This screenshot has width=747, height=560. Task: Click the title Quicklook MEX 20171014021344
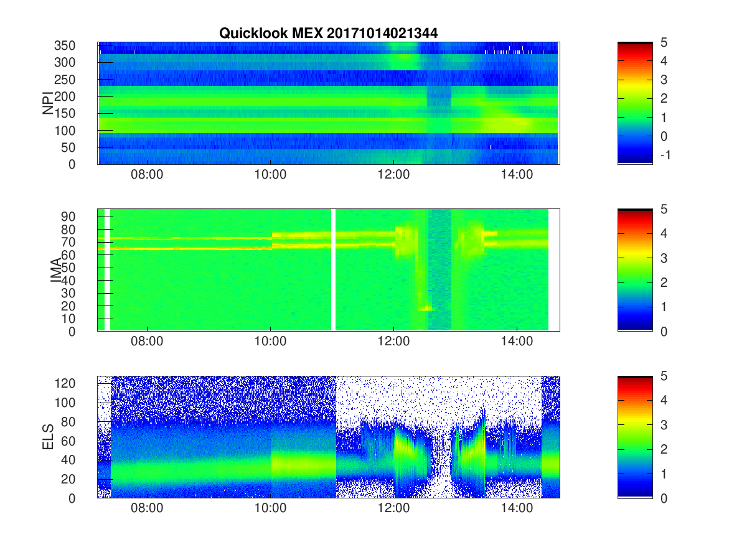tap(328, 34)
